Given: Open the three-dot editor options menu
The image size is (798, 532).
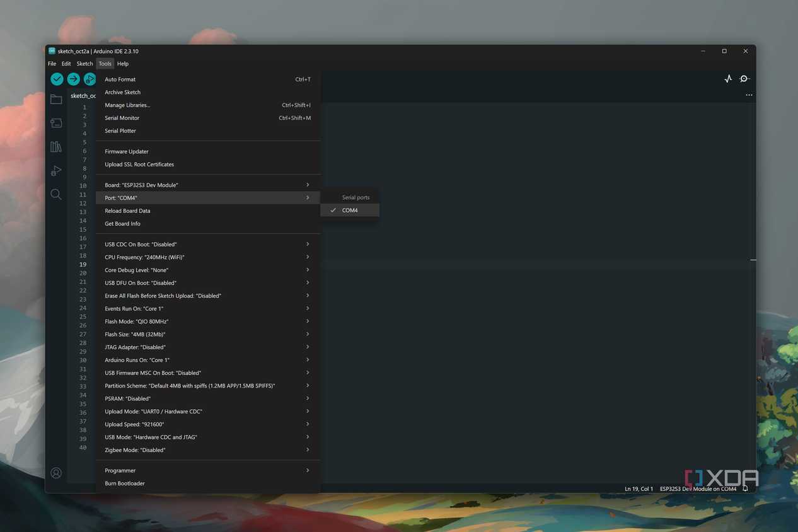Looking at the screenshot, I should [749, 95].
